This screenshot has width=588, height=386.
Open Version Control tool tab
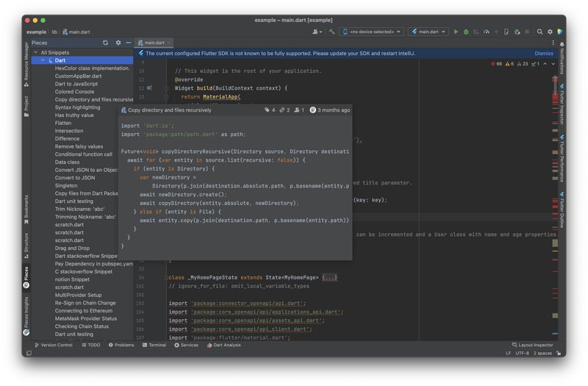pos(53,345)
